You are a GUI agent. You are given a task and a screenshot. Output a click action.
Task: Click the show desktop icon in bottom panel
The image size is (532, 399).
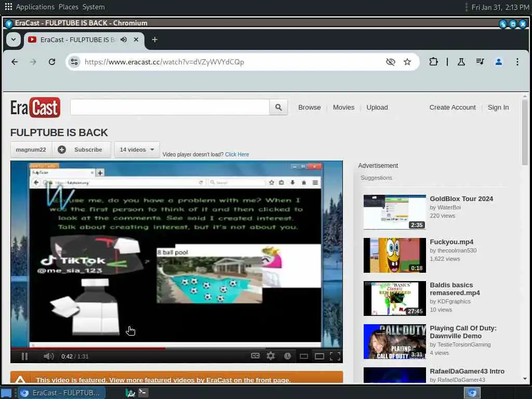tap(6, 393)
